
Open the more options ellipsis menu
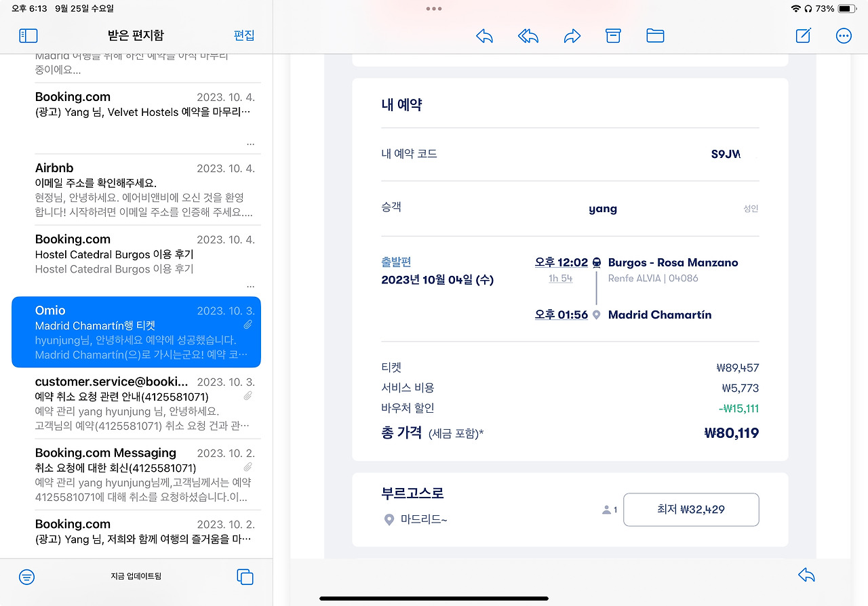click(844, 36)
